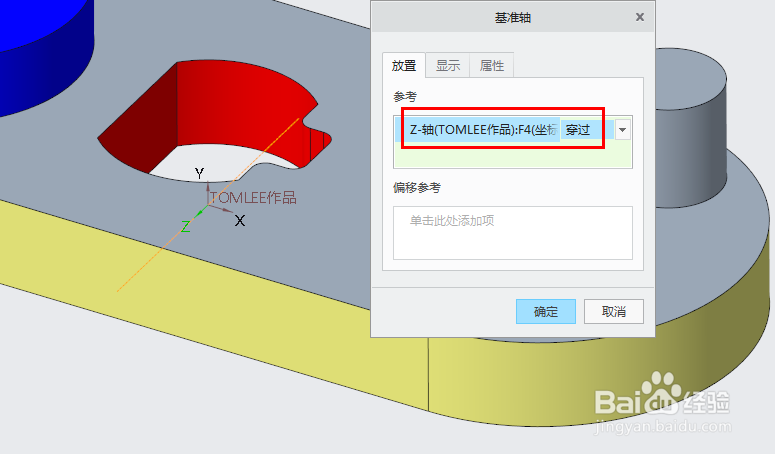Click the X axis label of coordinate system
Screen dimensions: 775x454
tap(240, 220)
